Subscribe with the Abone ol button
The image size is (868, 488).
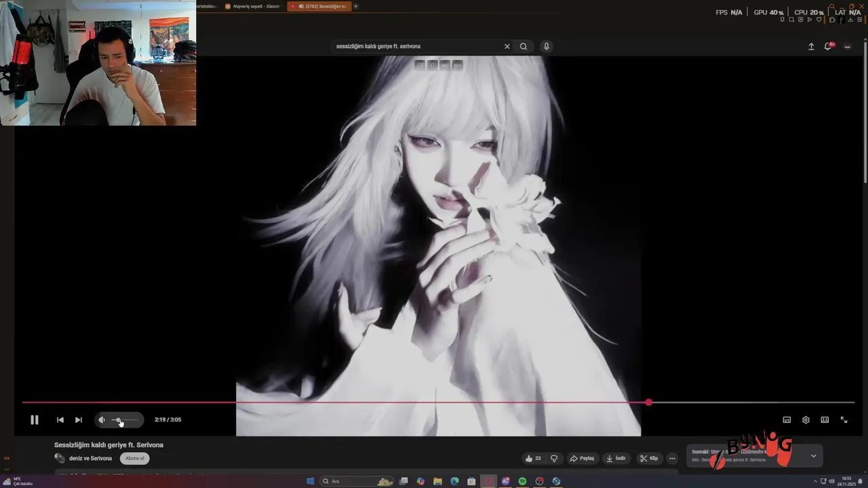pyautogui.click(x=135, y=458)
